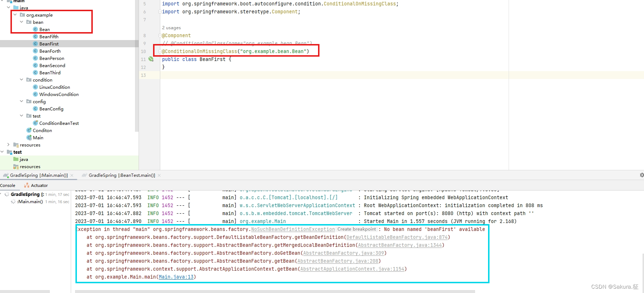The height and width of the screenshot is (293, 644).
Task: Click the BeanPerson class icon
Action: point(35,58)
